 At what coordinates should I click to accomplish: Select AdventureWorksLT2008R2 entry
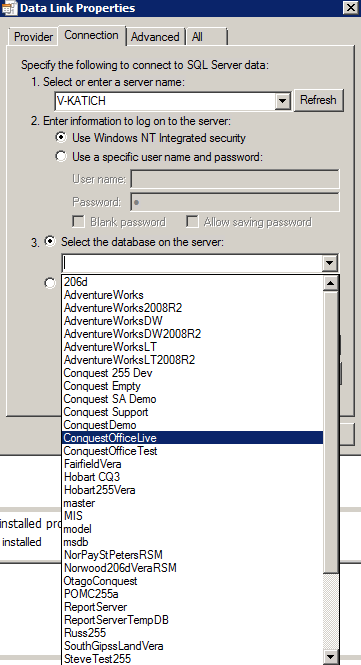pos(193,360)
